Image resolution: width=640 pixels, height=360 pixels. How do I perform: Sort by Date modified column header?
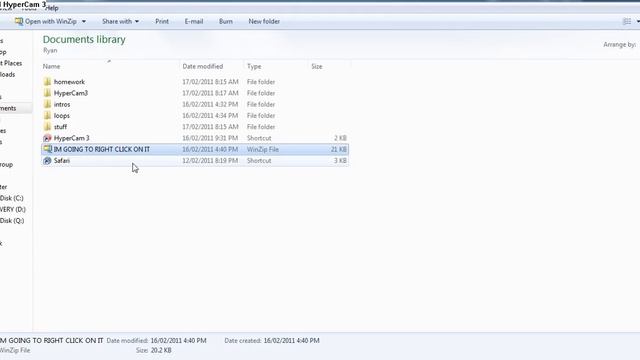tap(203, 66)
